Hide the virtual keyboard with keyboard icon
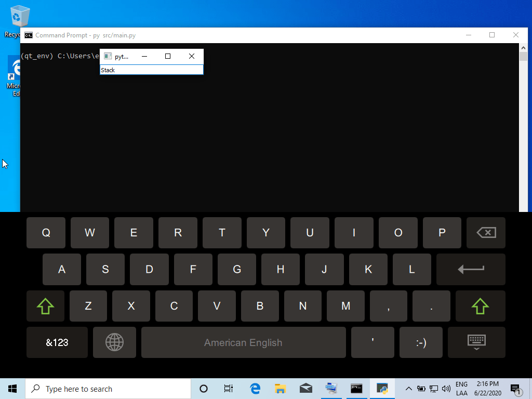532x399 pixels. (476, 342)
